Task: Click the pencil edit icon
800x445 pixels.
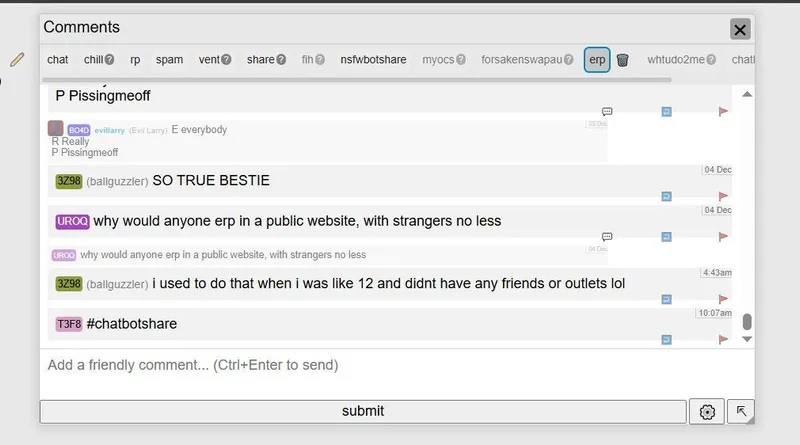Action: point(17,60)
